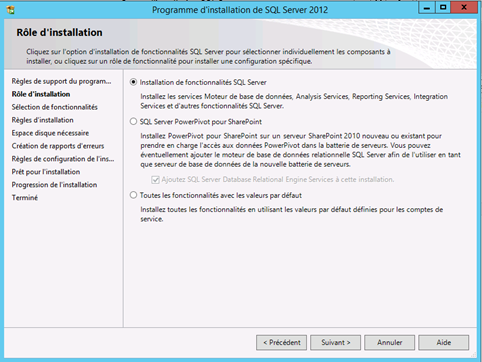
Task: Close the SQL Server 2012 setup window
Action: (x=464, y=7)
